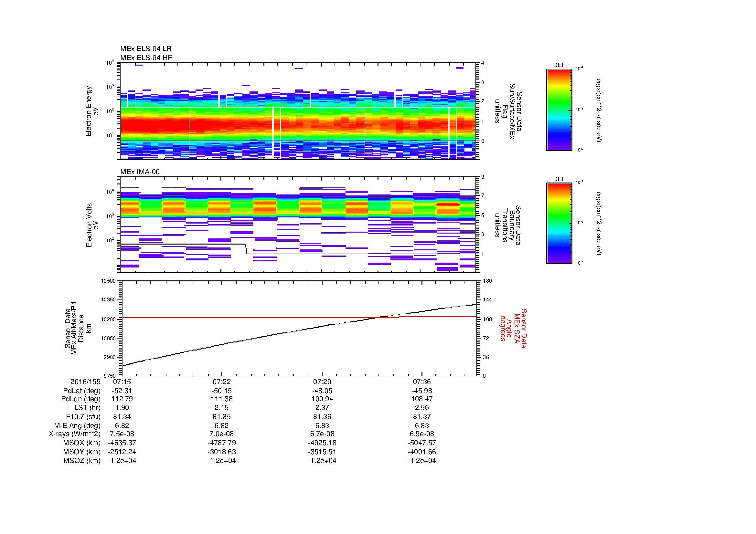Viewport: 756px width, 534px height.
Task: Select the 'MSOZ (km)' row label
Action: click(x=82, y=461)
